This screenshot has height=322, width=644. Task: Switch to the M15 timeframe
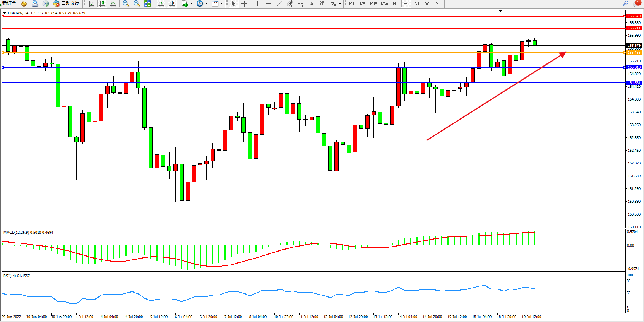[373, 3]
